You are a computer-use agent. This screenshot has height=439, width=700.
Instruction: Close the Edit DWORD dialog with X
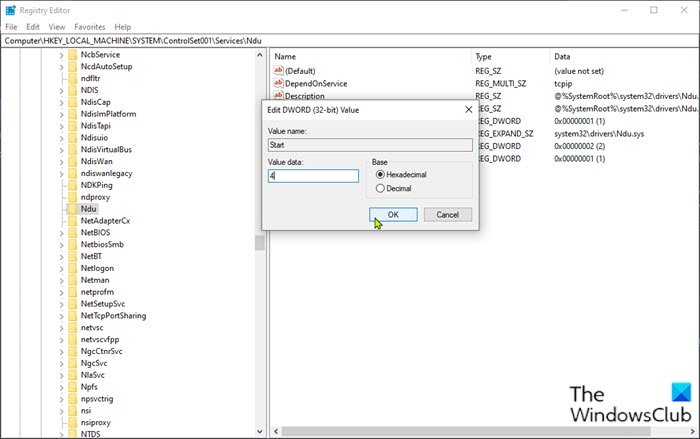pos(469,110)
